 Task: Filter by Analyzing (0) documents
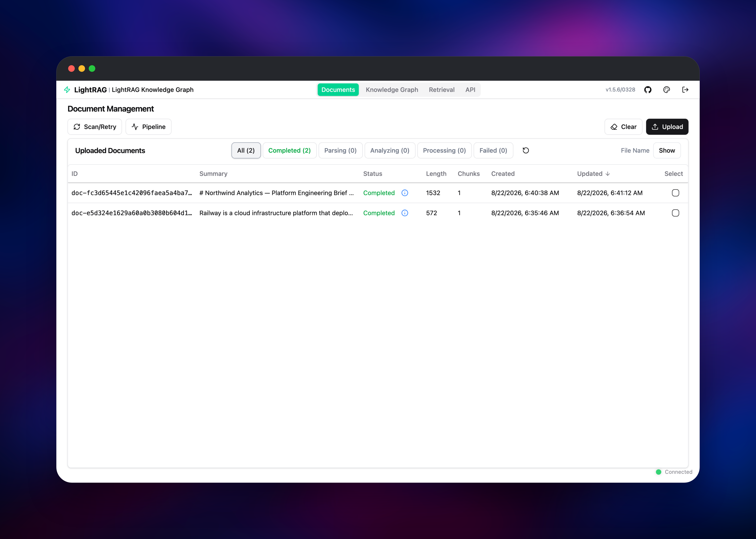click(x=390, y=150)
